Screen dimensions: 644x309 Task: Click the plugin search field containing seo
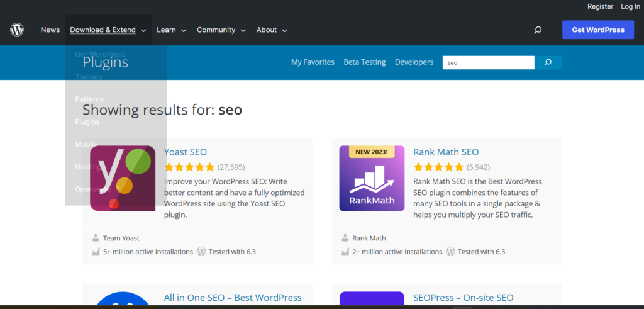click(x=488, y=62)
